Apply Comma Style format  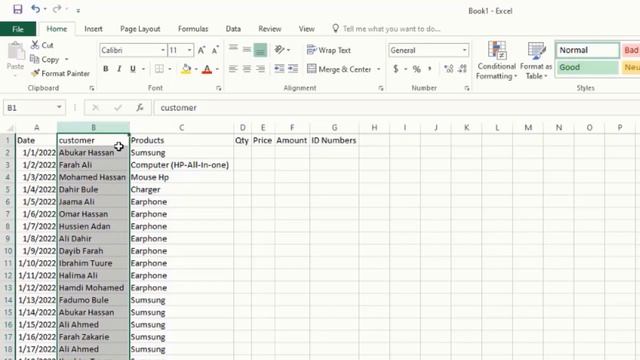(x=430, y=69)
